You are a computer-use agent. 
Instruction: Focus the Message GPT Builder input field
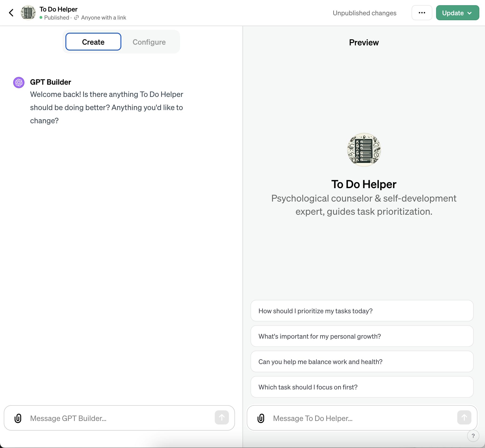[119, 418]
